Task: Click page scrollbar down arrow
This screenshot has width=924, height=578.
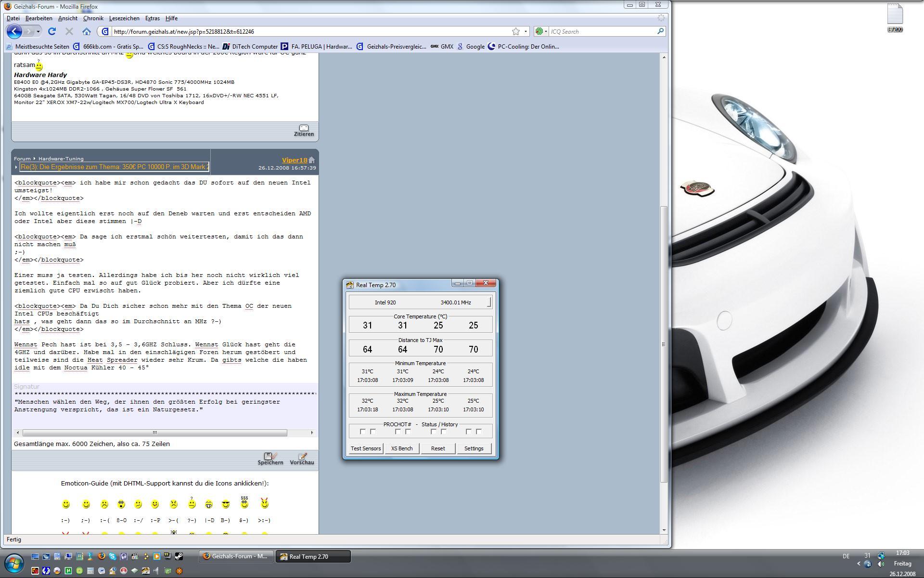Action: coord(664,530)
